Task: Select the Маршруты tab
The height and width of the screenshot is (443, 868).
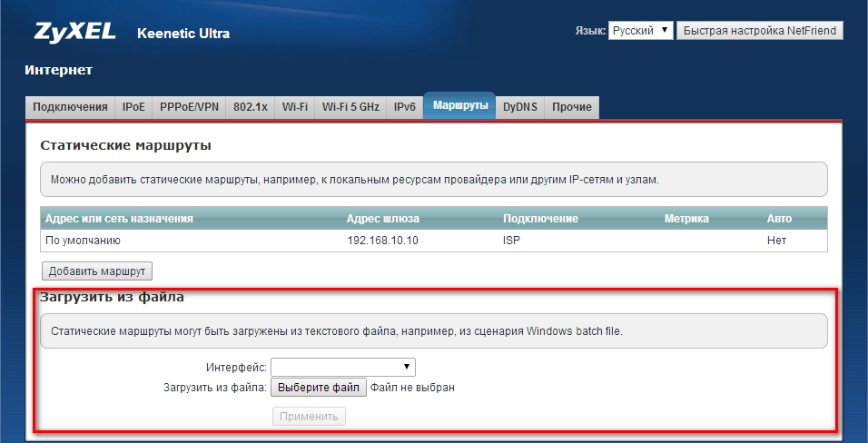Action: 460,106
